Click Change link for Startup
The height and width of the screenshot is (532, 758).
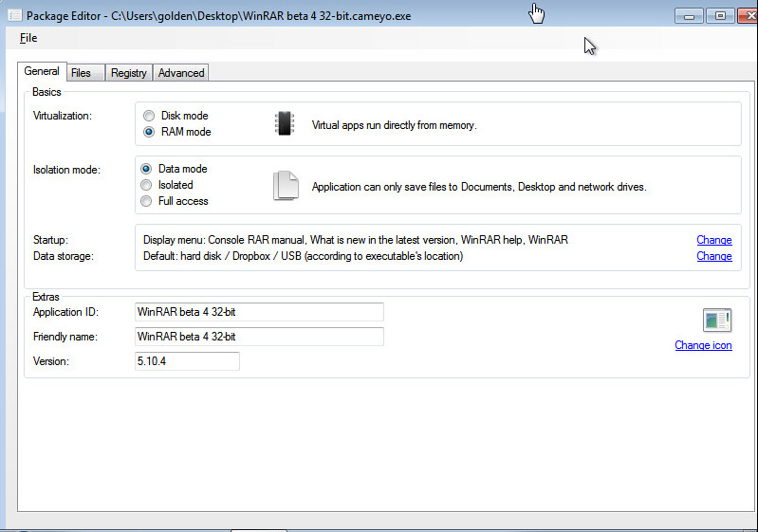pyautogui.click(x=714, y=240)
